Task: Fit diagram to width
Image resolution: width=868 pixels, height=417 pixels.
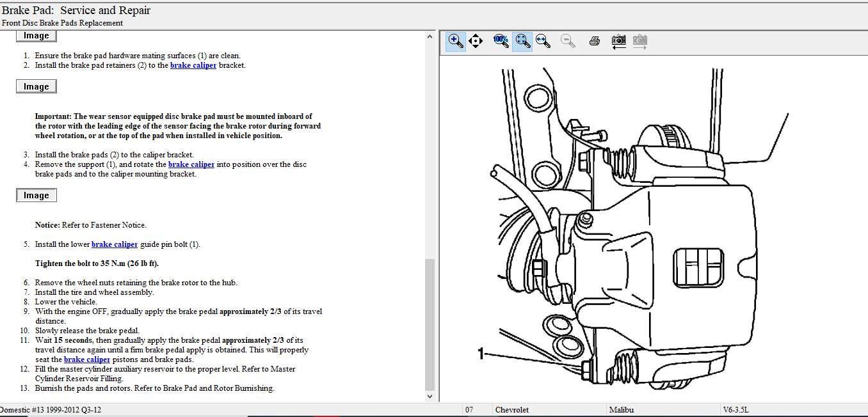Action: pos(543,41)
